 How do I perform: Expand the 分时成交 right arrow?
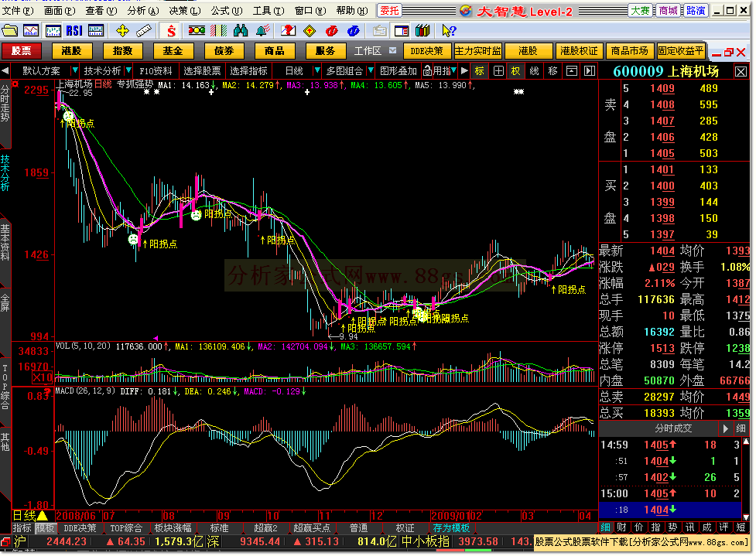(725, 428)
